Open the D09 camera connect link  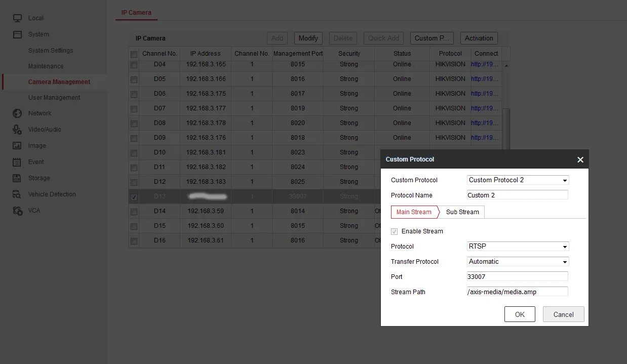coord(485,138)
